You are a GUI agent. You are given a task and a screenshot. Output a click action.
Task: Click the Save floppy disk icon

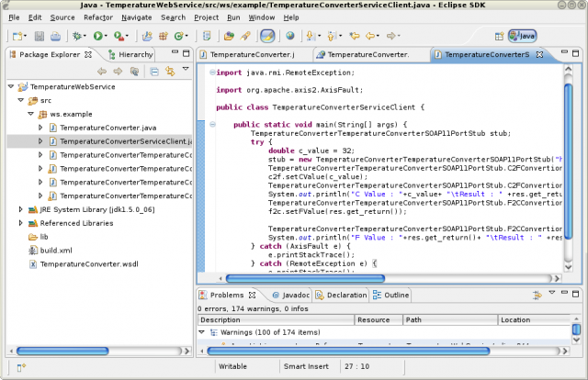pos(40,36)
